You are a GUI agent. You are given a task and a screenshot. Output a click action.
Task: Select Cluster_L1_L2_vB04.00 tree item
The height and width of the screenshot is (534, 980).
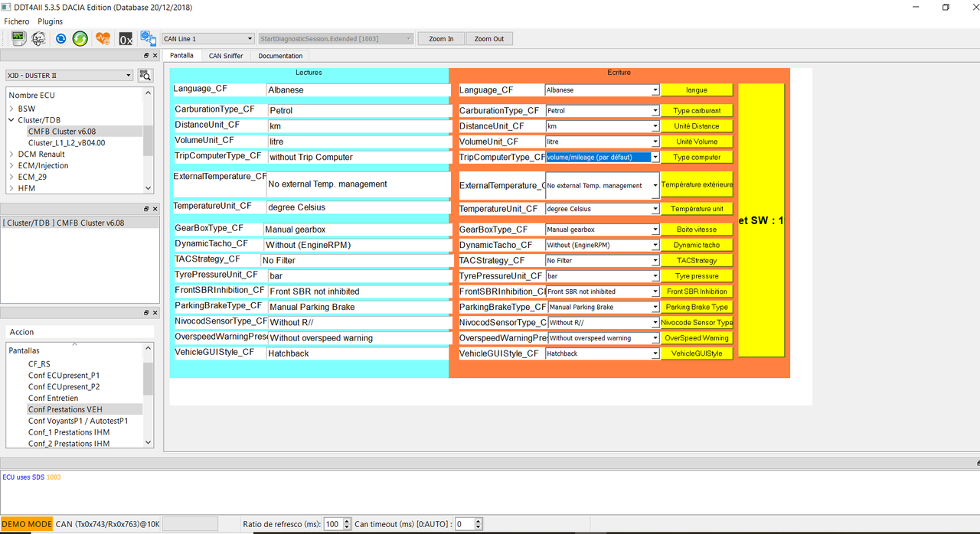[x=67, y=143]
